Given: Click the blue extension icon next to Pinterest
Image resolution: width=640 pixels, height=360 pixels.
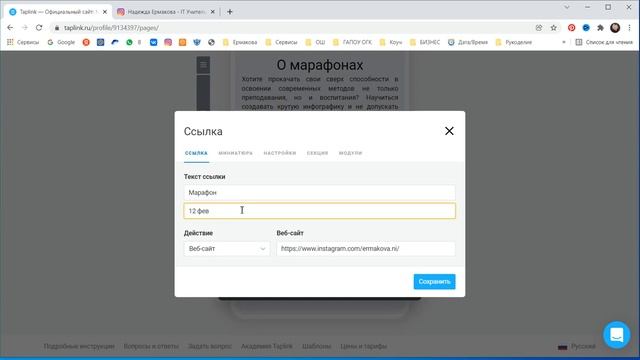Looking at the screenshot, I should (586, 28).
